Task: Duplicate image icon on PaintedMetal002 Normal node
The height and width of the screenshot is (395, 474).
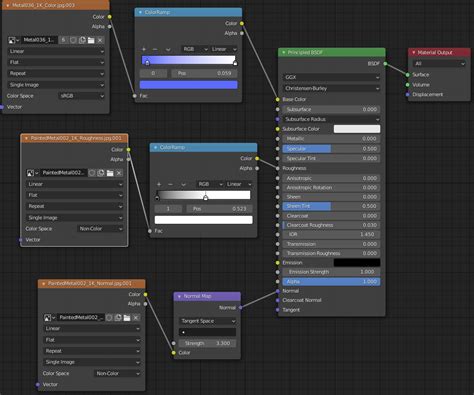Action: pos(118,318)
